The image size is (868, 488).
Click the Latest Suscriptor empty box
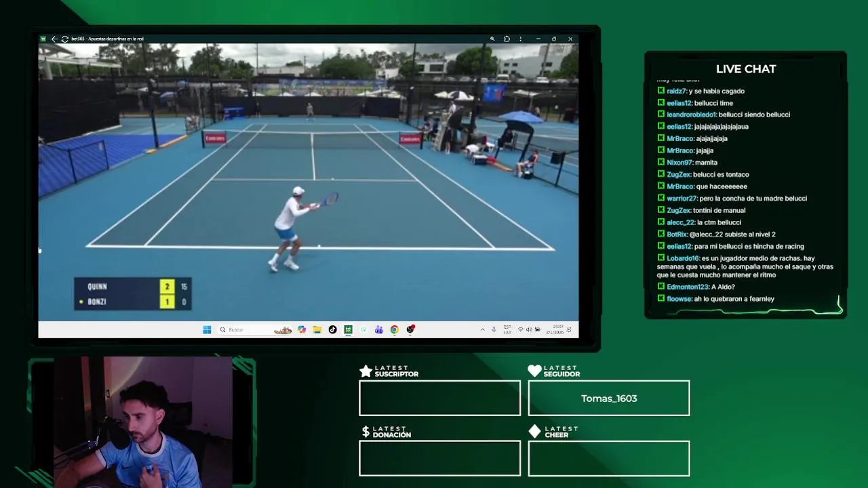pyautogui.click(x=440, y=398)
